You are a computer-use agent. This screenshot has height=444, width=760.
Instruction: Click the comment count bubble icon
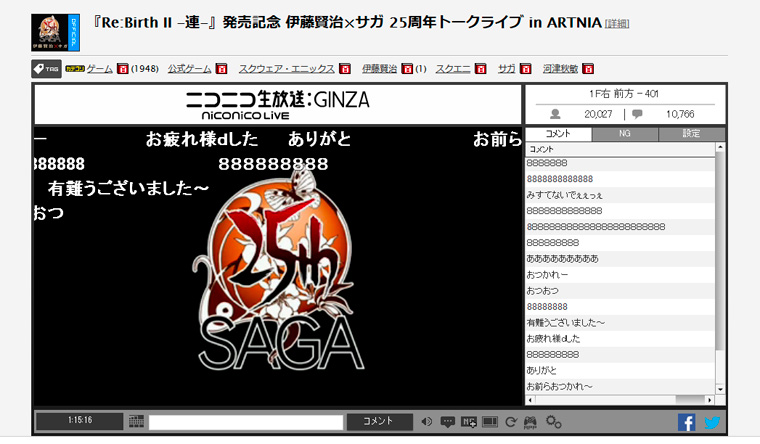637,114
